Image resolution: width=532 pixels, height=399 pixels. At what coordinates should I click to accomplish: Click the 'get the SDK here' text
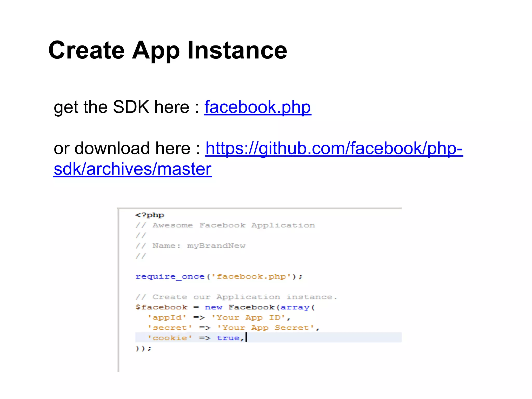point(122,107)
